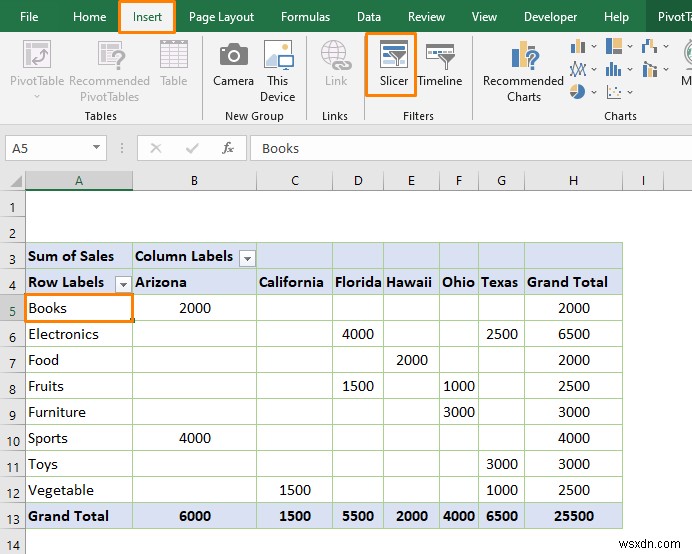Select column D header
692x554 pixels.
coord(358,181)
